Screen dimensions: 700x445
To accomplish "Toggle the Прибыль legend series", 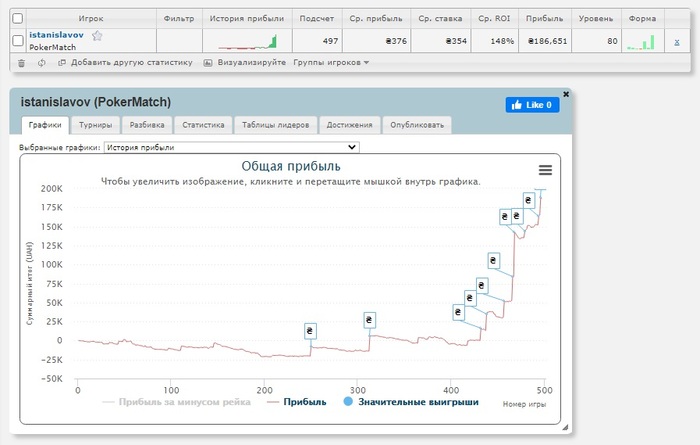I will (x=296, y=402).
